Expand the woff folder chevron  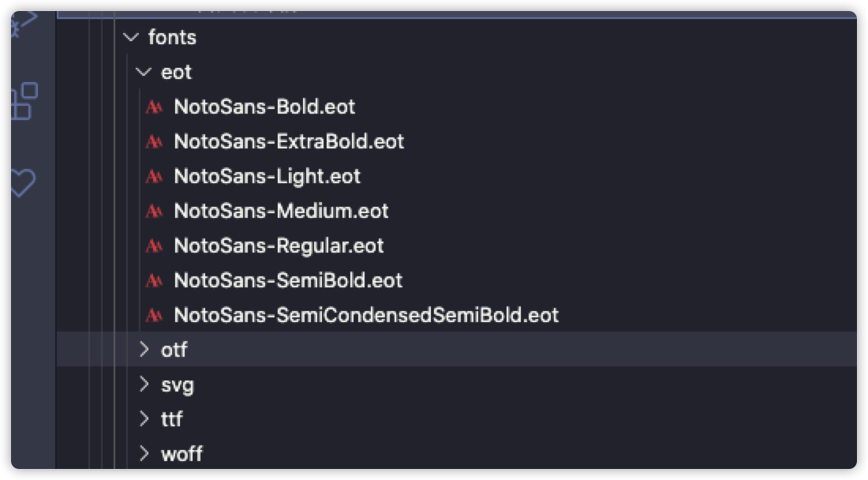coord(144,453)
